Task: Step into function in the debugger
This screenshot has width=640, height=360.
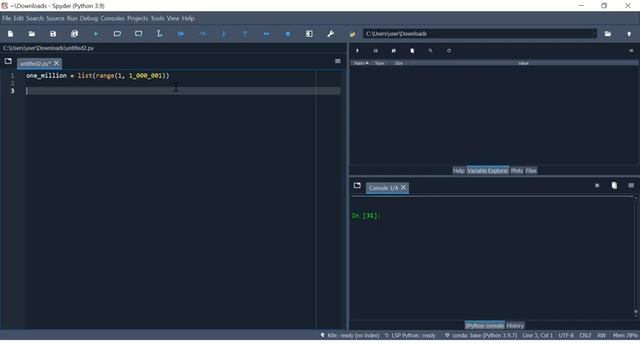Action: (x=224, y=34)
